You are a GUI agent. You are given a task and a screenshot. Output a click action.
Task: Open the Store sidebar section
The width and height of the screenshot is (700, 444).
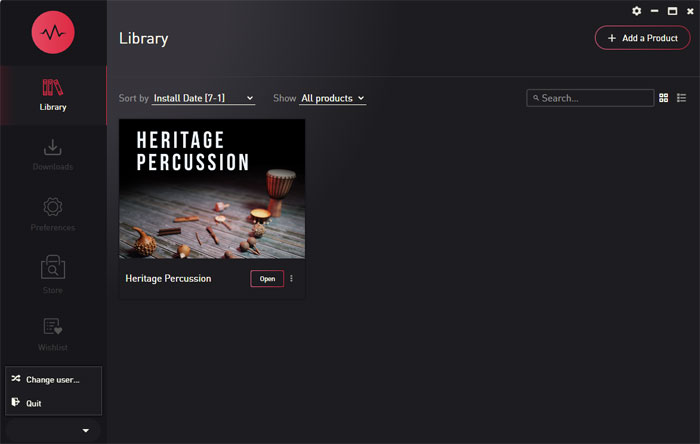point(53,274)
